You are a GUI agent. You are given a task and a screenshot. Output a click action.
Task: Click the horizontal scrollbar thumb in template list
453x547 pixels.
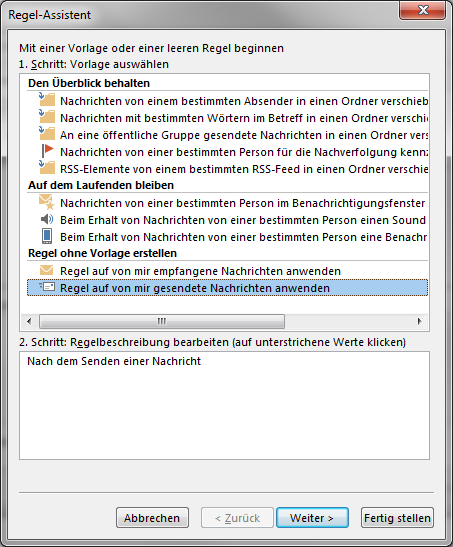coord(162,321)
